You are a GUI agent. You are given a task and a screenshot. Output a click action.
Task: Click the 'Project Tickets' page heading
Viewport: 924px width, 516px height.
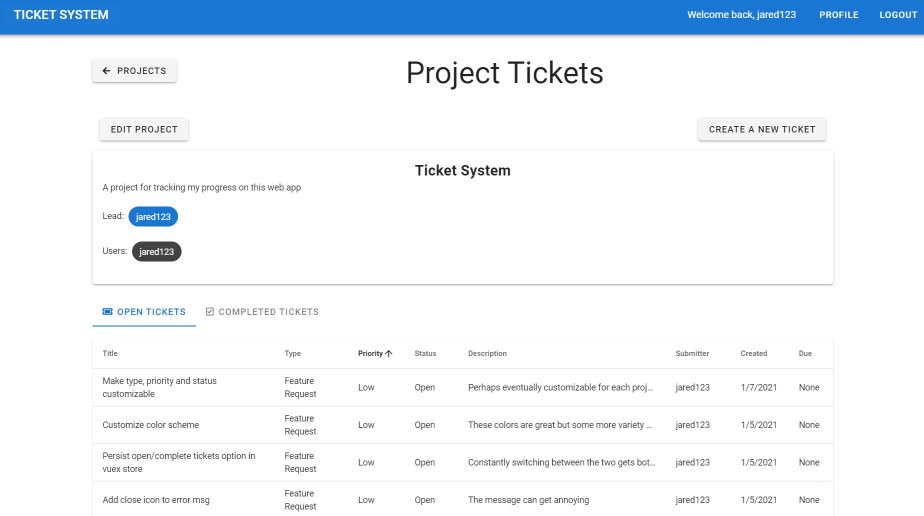coord(505,73)
